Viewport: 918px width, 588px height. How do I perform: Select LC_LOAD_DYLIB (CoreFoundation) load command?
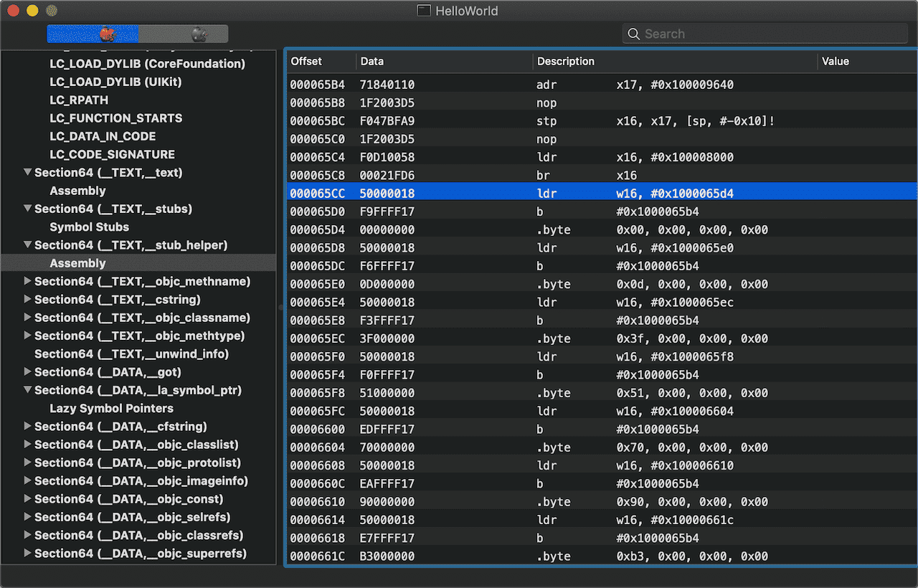(147, 64)
